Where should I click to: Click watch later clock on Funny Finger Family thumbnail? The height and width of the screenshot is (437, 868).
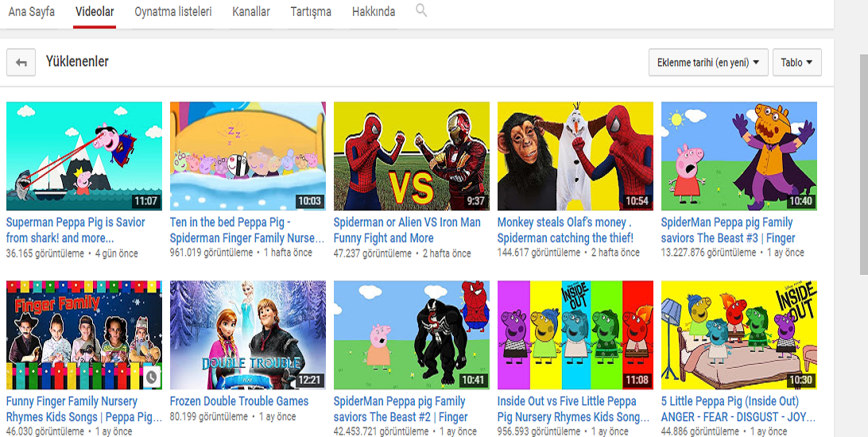click(x=153, y=378)
